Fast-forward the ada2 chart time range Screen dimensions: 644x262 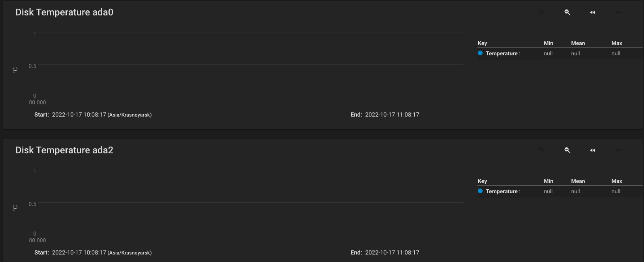[618, 150]
